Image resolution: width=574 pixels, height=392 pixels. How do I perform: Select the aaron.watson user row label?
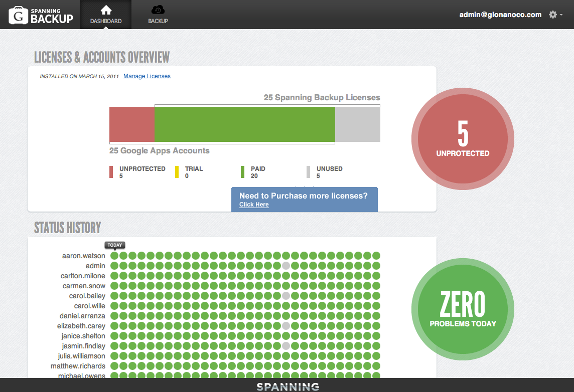[83, 256]
